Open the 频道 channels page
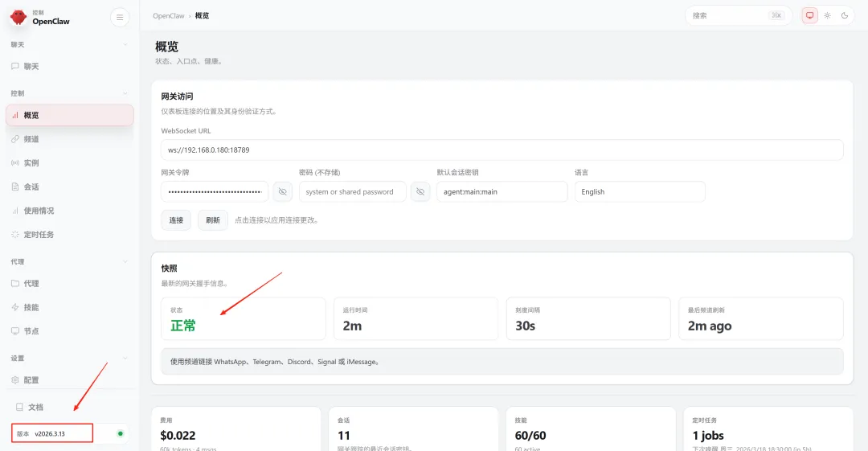868x451 pixels. tap(70, 139)
